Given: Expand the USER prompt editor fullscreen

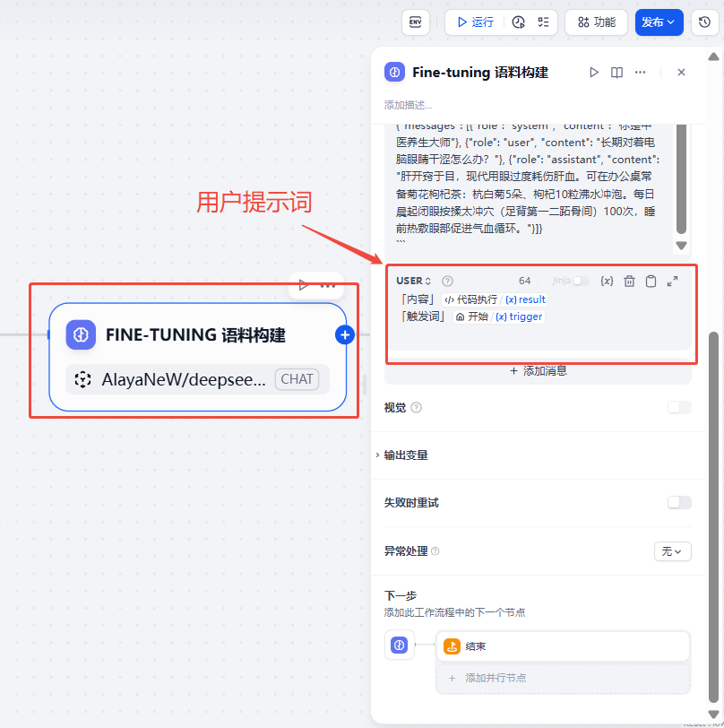Looking at the screenshot, I should click(673, 281).
